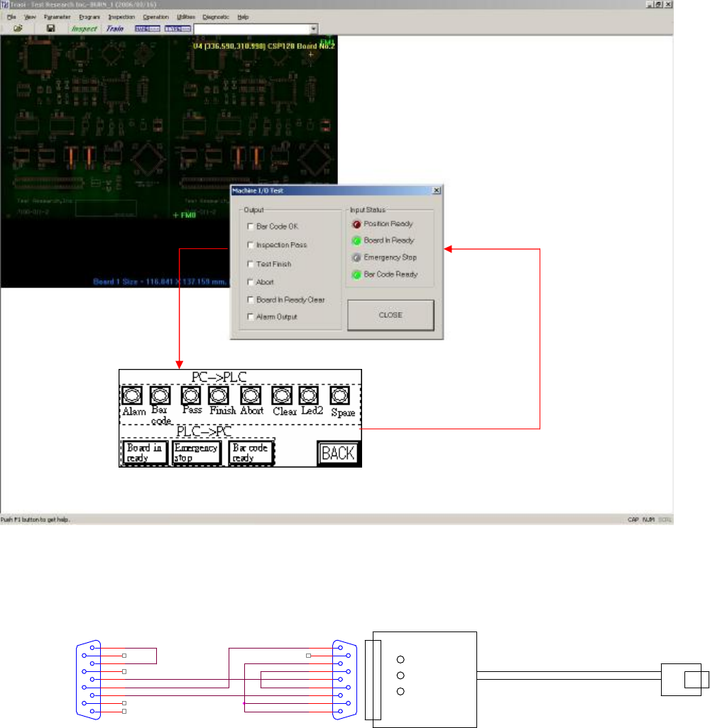Image resolution: width=710 pixels, height=728 pixels.
Task: Click inside the toolbar combo box field
Action: coord(252,29)
